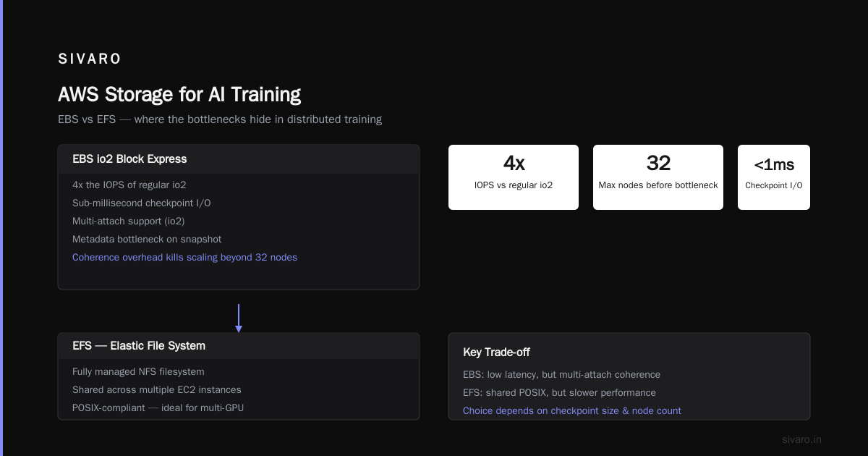Click EBS: low latency trade-off line

tap(561, 374)
